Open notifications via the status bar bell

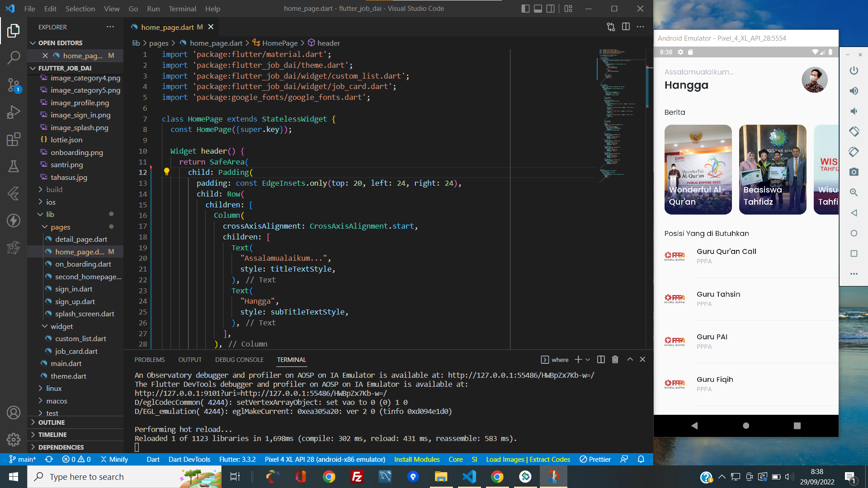pos(641,459)
